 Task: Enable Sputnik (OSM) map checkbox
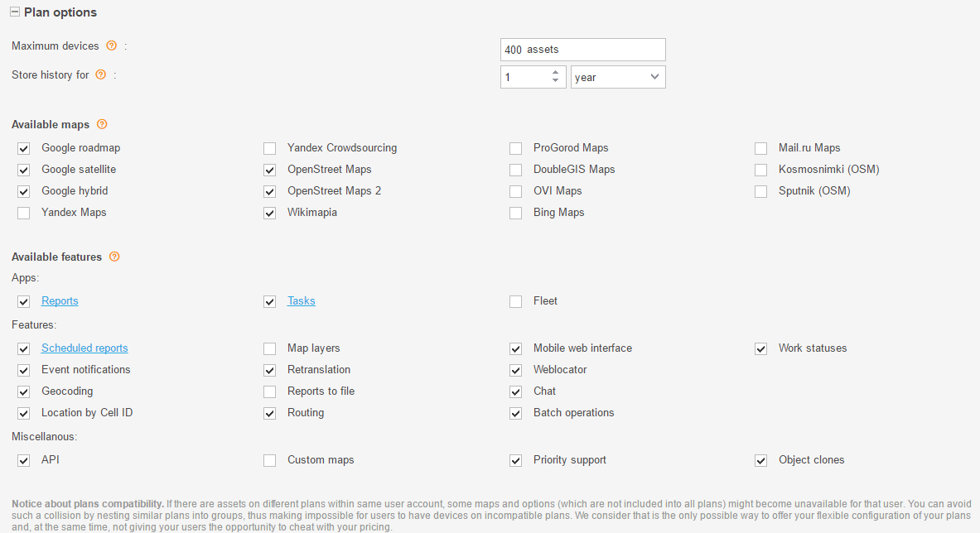(760, 192)
